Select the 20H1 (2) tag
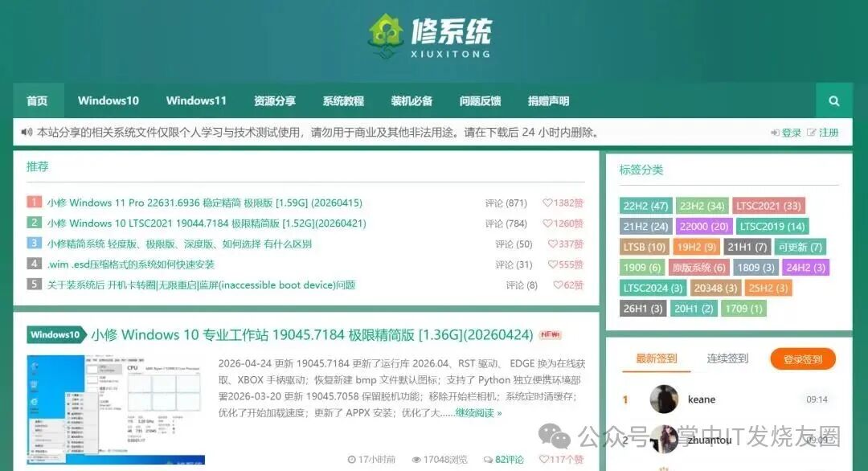868x471 pixels. tap(693, 309)
